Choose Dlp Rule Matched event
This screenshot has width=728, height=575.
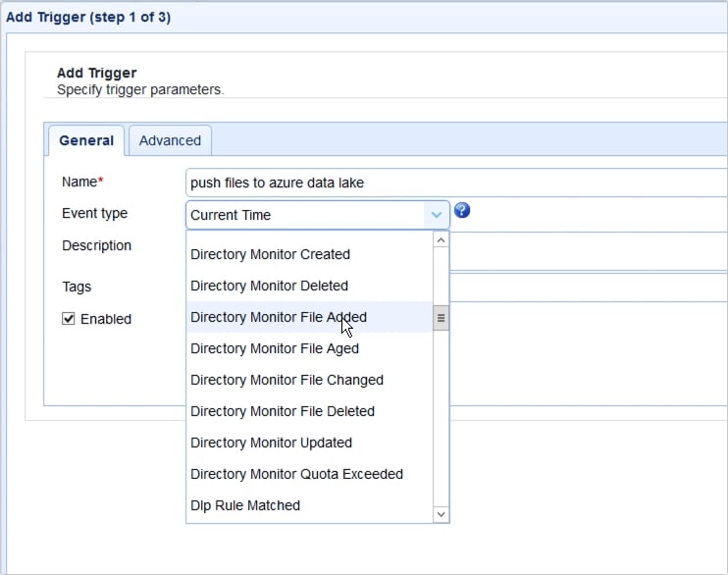point(245,505)
